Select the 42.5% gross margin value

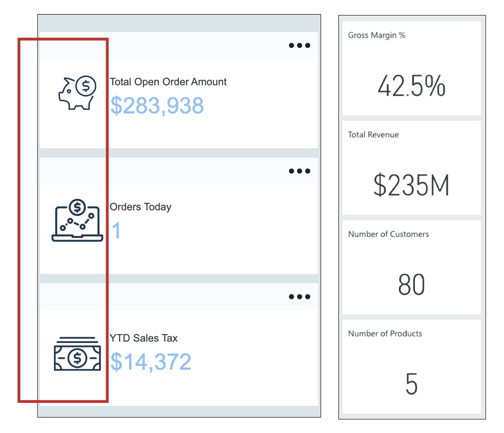click(x=411, y=86)
